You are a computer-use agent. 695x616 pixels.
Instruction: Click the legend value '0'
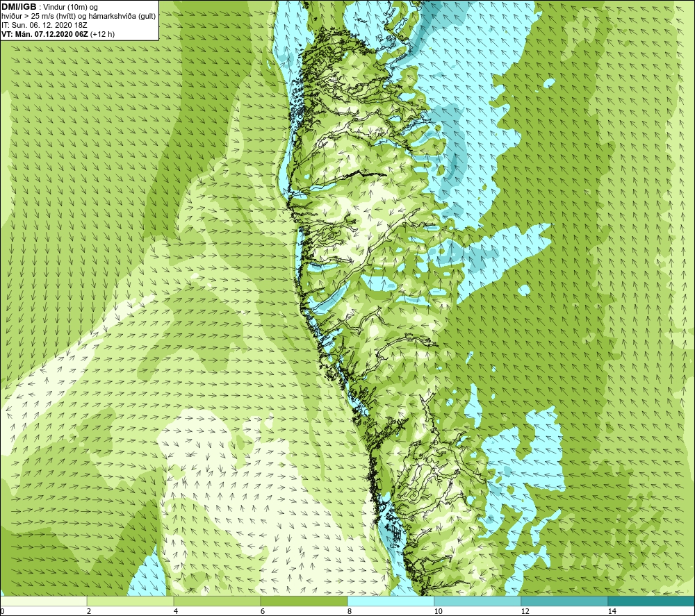click(x=2, y=611)
